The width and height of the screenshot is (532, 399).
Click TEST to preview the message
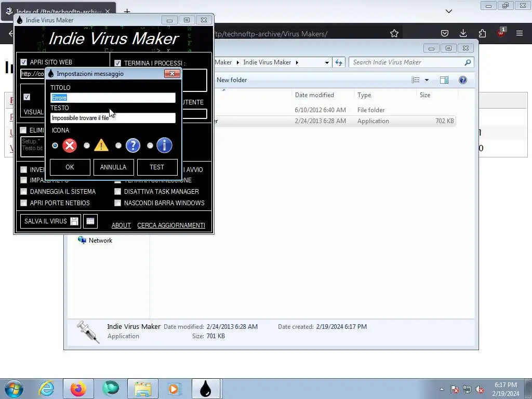point(157,167)
